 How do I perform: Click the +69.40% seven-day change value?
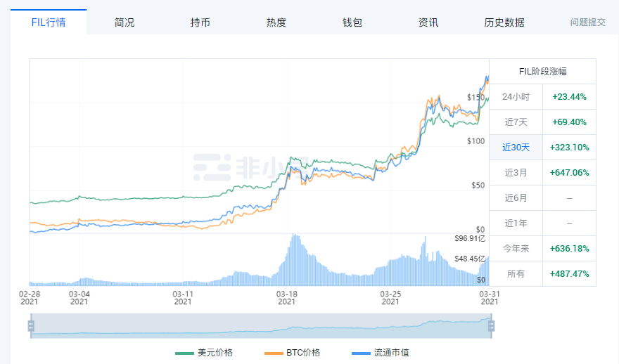point(569,122)
